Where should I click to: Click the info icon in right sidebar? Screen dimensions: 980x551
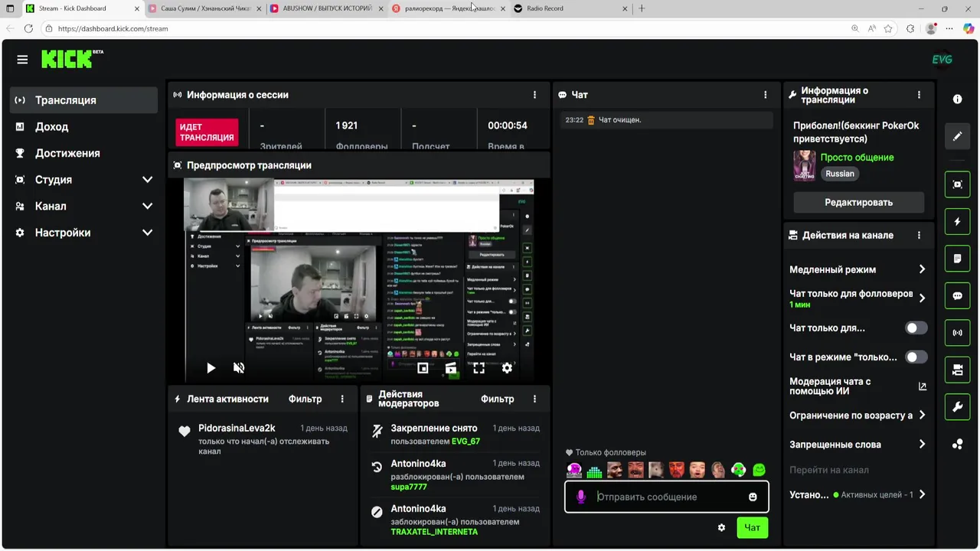pos(957,99)
